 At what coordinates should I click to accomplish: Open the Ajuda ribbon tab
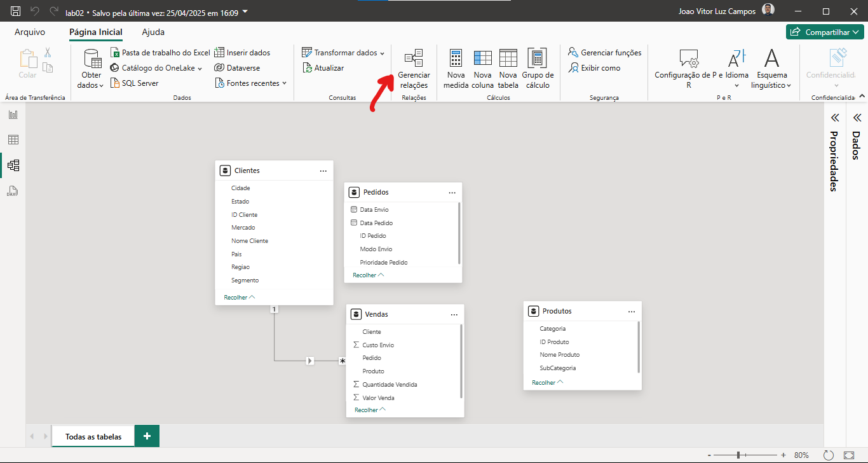(x=153, y=32)
